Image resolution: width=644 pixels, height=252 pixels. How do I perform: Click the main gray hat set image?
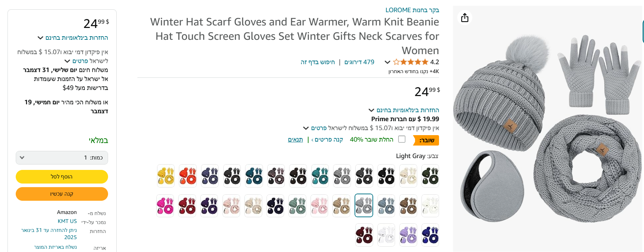[547, 129]
